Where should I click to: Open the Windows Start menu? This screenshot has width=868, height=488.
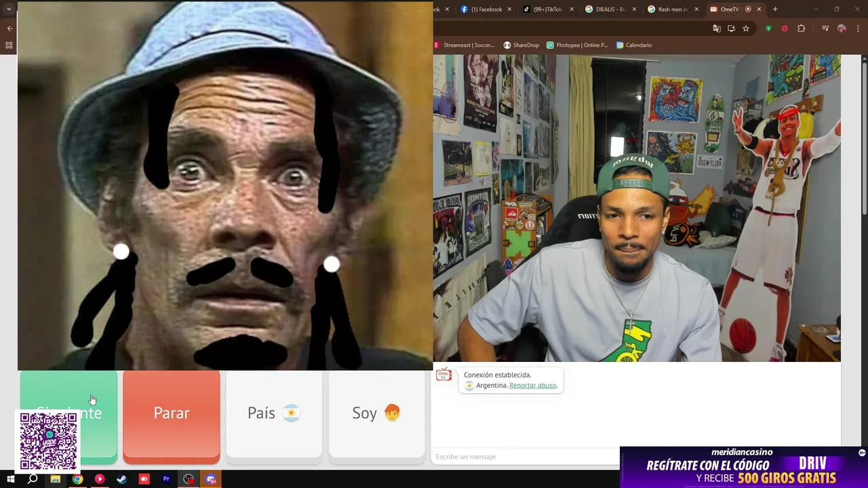(10, 479)
